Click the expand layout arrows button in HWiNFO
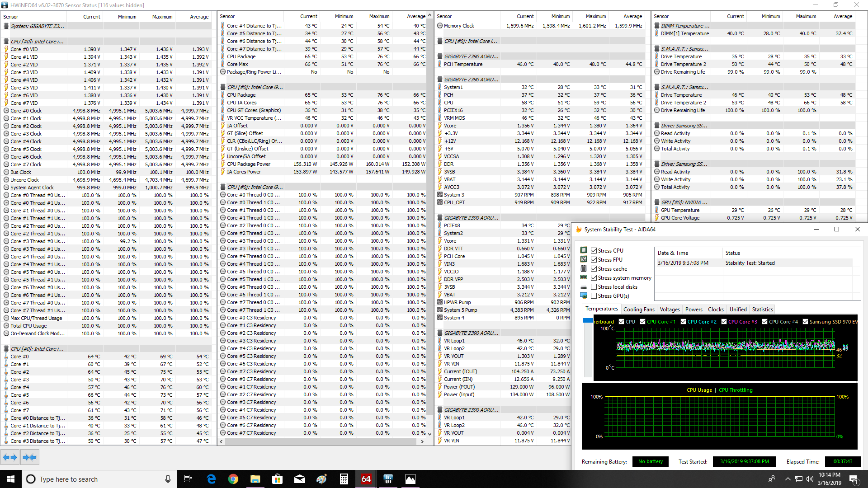 coord(10,457)
